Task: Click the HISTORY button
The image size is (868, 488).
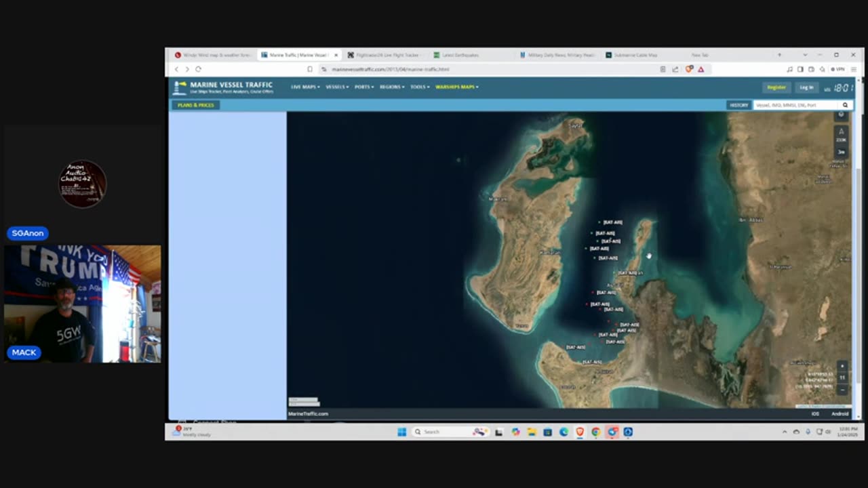Action: click(x=738, y=105)
